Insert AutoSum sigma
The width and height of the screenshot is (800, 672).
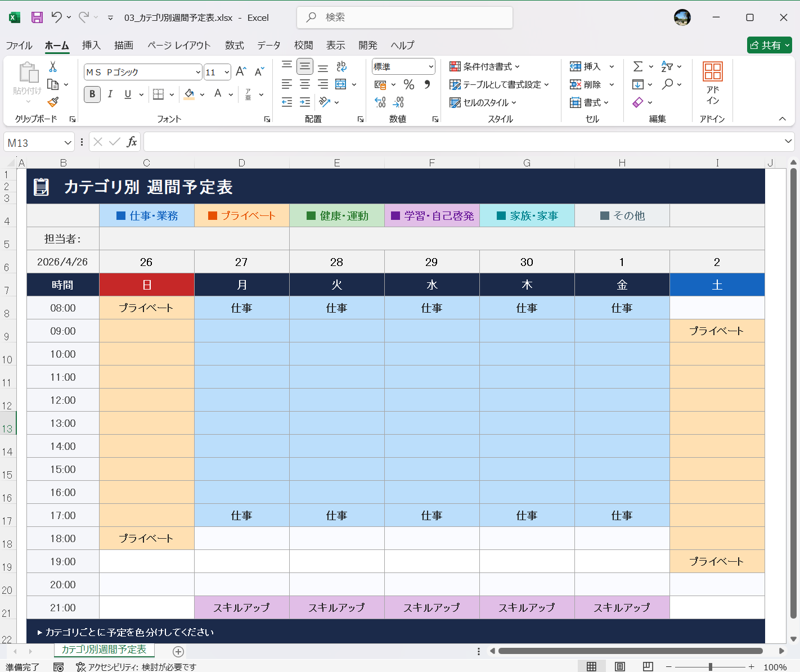tap(638, 66)
